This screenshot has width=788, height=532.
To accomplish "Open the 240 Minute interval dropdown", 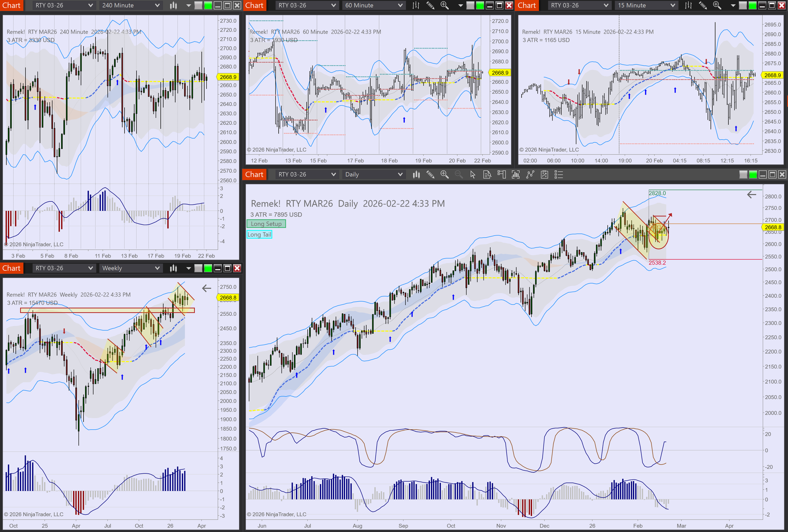I will 130,5.
